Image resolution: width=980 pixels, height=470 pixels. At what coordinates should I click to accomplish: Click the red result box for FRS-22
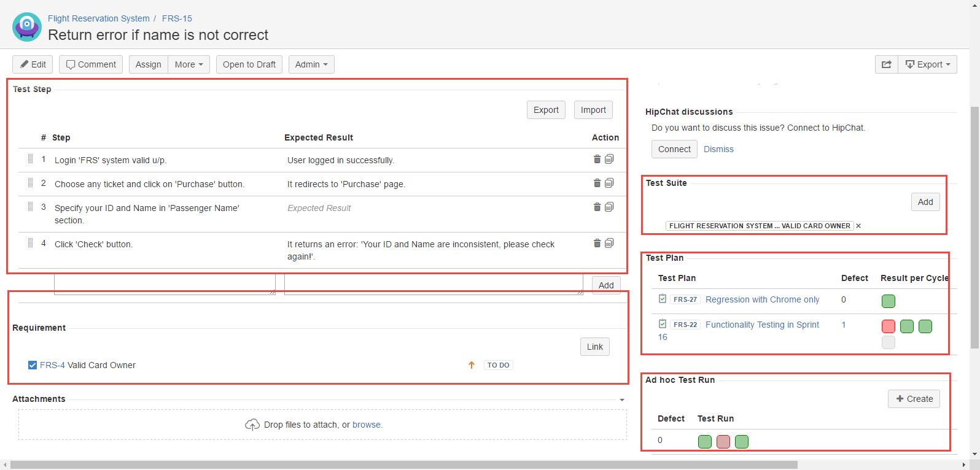888,326
